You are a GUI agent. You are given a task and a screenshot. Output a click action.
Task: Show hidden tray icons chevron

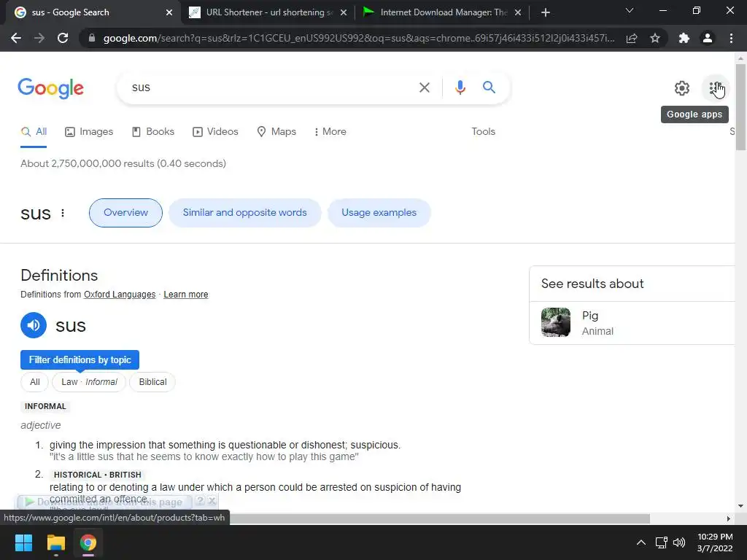click(641, 542)
